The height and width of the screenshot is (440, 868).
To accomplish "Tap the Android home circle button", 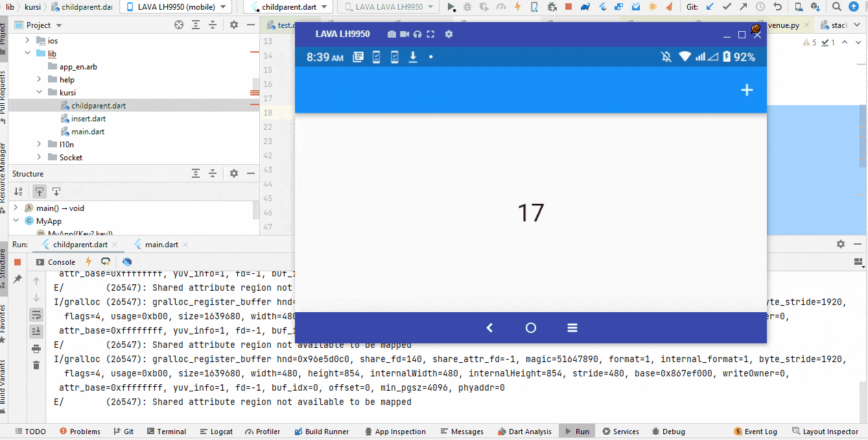I will click(x=531, y=328).
